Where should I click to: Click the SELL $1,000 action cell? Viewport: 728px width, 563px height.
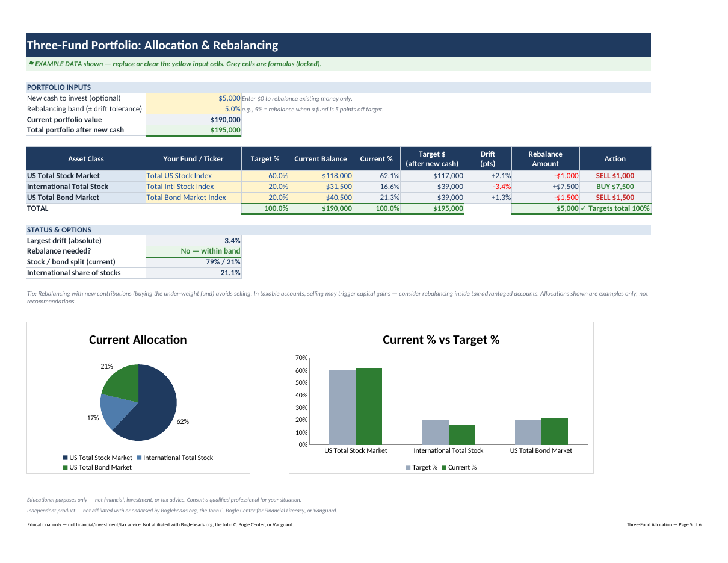615,176
